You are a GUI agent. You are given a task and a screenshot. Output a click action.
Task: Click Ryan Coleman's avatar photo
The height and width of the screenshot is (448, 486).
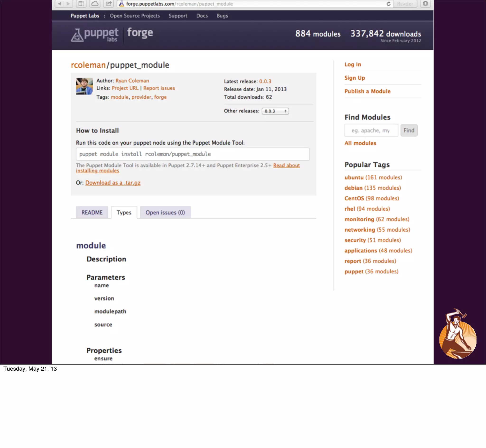(x=84, y=86)
